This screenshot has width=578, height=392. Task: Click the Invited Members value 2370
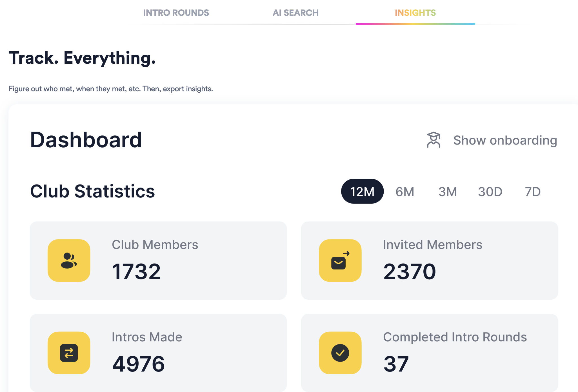coord(410,271)
